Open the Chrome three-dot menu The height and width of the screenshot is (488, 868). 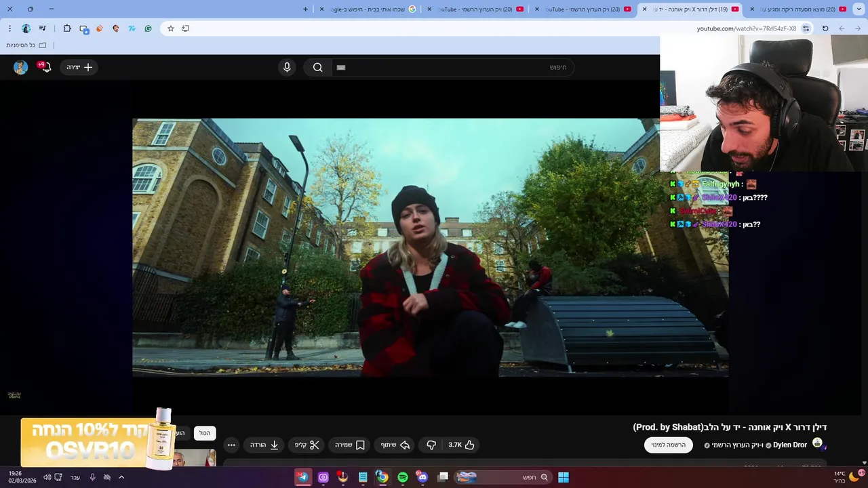tap(9, 28)
